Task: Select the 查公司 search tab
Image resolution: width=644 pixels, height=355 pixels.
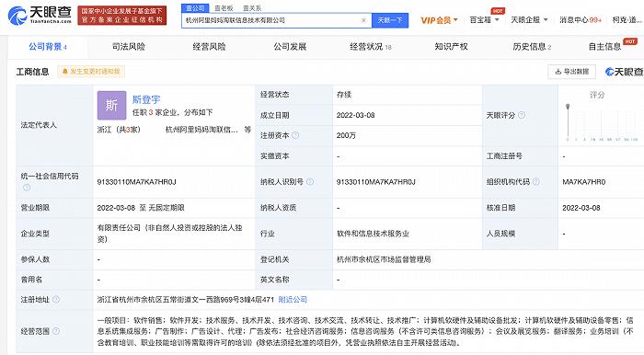Action: coord(195,8)
